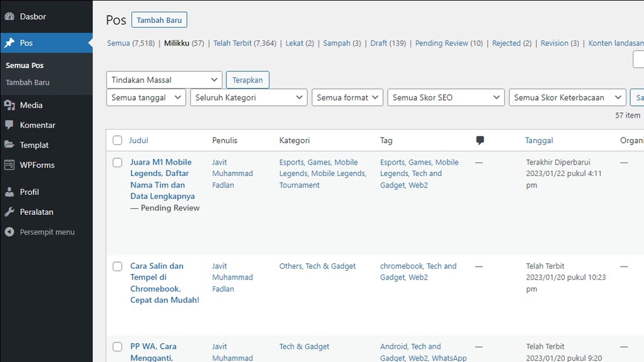Click the Terapkan apply button
Image resolution: width=644 pixels, height=362 pixels.
point(248,80)
